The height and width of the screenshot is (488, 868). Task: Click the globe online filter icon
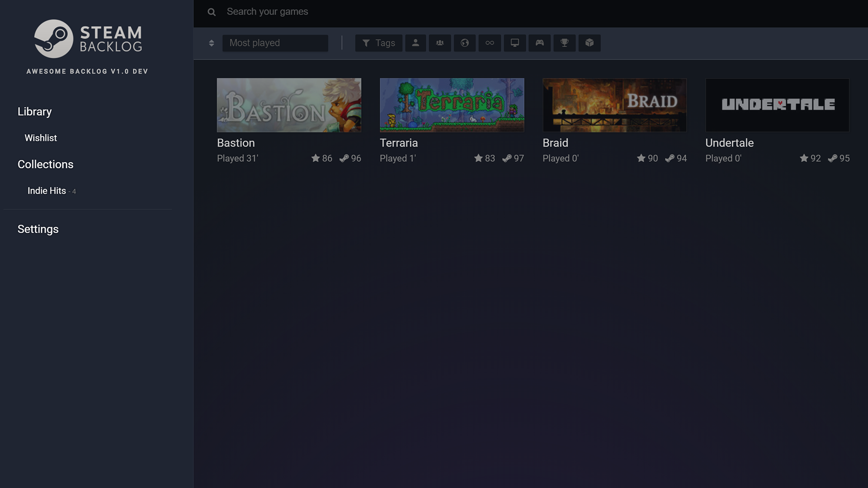click(x=464, y=43)
